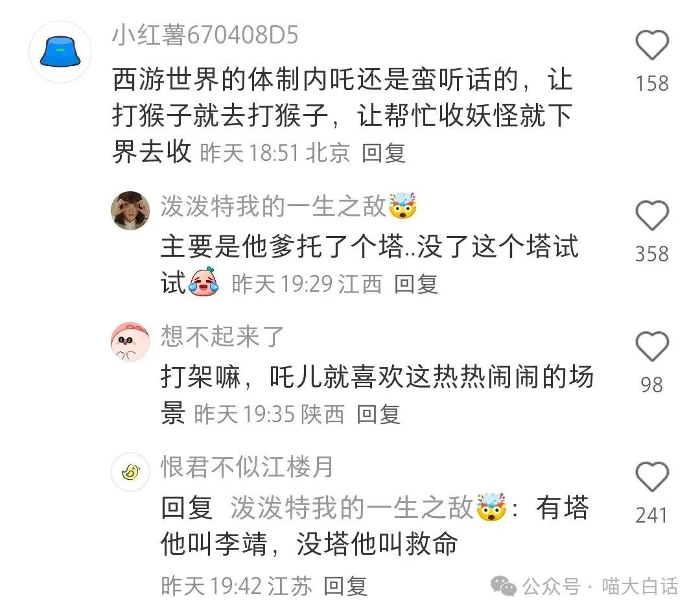Open username 想不起来了
Screen dimensions: 700x614
[222, 336]
